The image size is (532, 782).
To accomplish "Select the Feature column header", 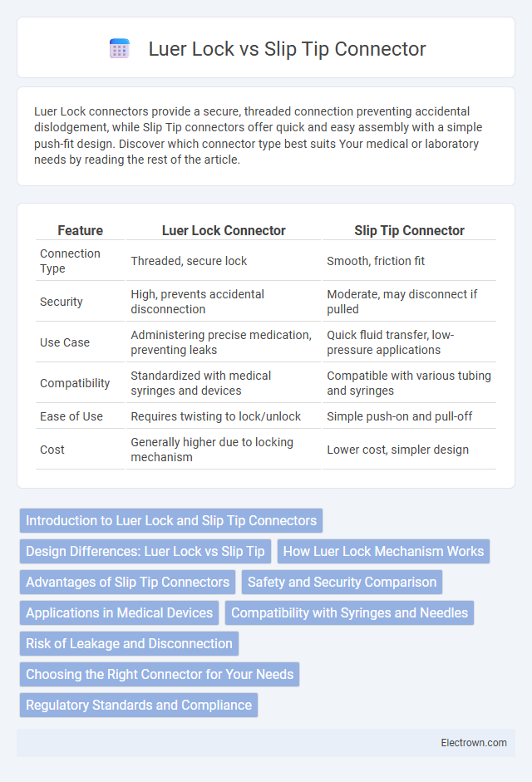I will tap(81, 230).
